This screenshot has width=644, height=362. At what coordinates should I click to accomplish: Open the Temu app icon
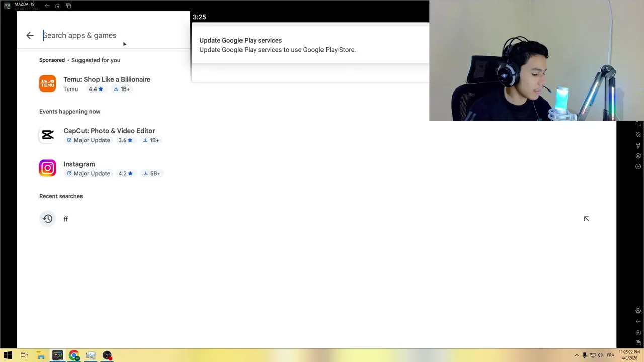pos(48,83)
